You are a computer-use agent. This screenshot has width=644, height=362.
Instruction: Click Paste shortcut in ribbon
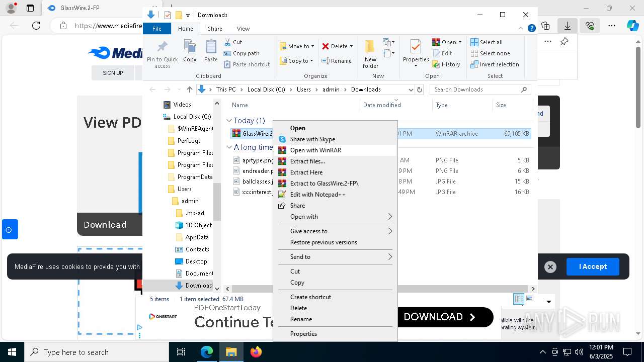coord(247,64)
